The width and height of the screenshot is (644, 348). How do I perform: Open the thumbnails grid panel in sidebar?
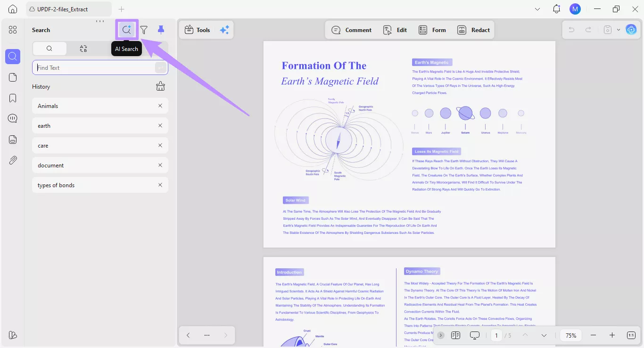point(13,30)
